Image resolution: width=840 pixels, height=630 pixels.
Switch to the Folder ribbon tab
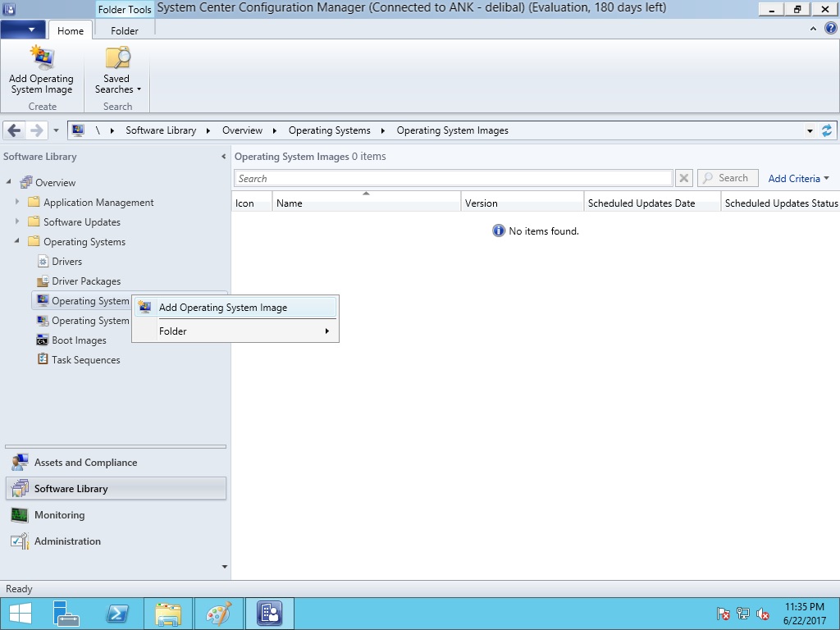(x=125, y=31)
